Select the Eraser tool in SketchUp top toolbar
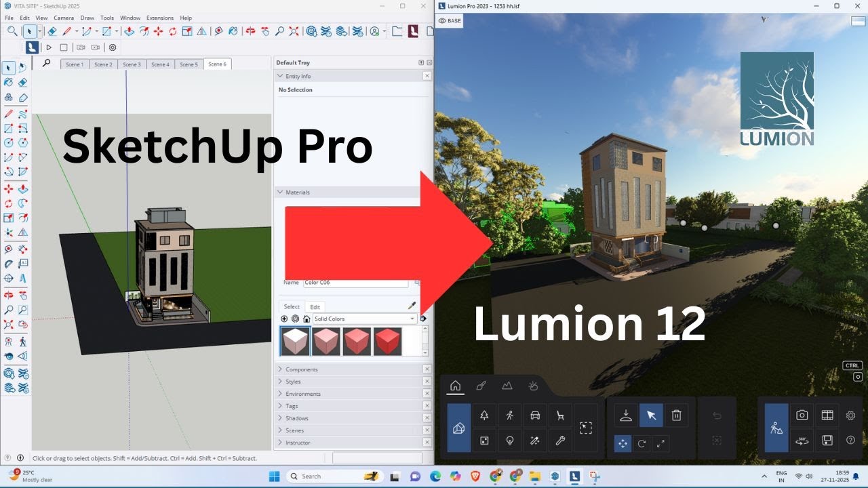The height and width of the screenshot is (488, 868). 52,31
